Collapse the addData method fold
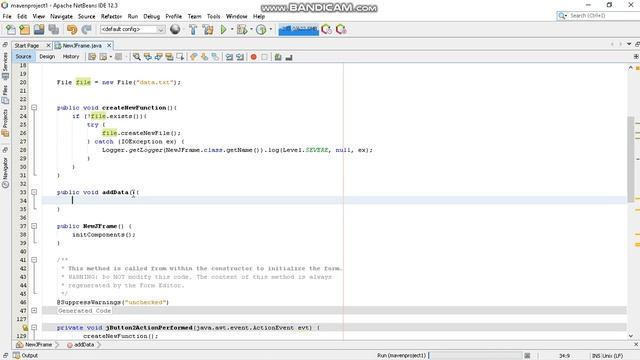 tap(34, 192)
